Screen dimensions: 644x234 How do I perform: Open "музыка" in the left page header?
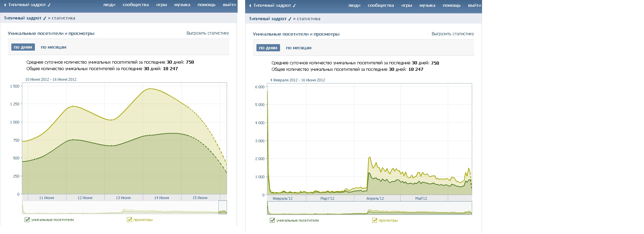182,5
